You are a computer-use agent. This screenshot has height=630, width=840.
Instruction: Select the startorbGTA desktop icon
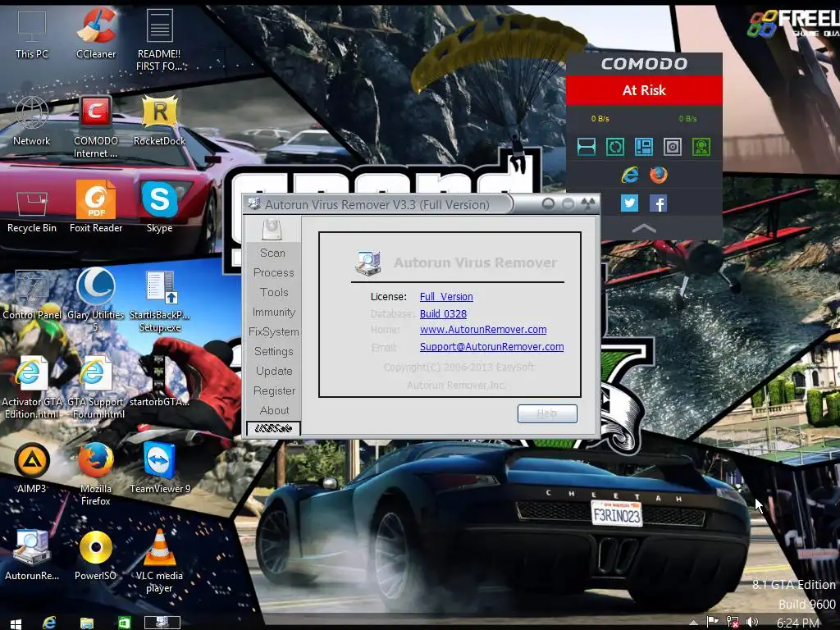coord(159,381)
